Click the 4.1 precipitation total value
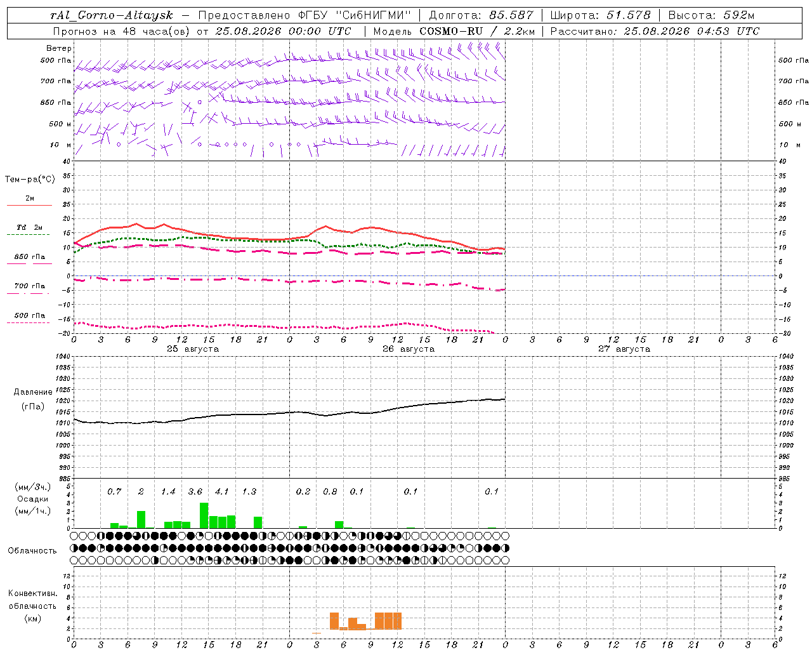The height and width of the screenshot is (650, 812). coord(221,491)
